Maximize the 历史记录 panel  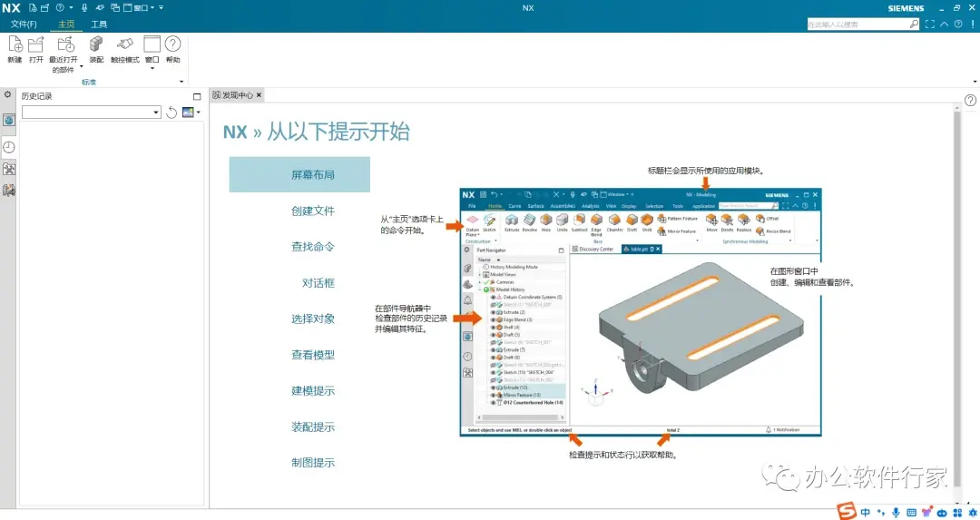pyautogui.click(x=197, y=96)
